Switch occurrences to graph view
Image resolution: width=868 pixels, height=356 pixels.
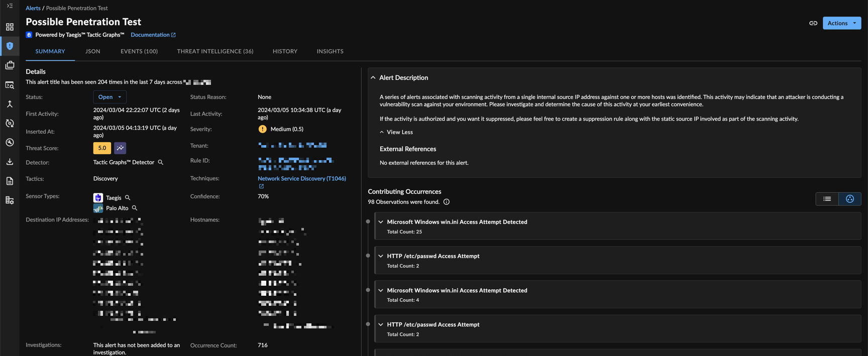(x=850, y=199)
